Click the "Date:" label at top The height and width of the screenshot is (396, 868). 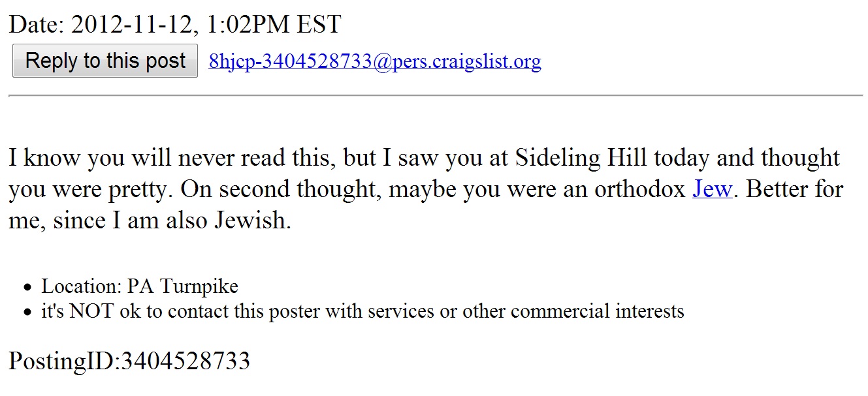click(x=36, y=25)
